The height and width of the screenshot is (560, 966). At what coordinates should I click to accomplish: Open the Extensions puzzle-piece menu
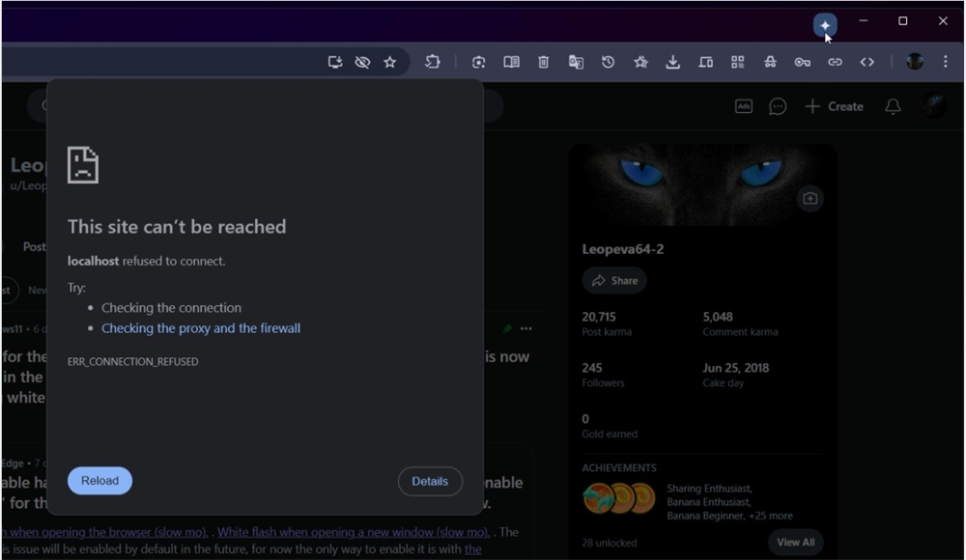coord(433,62)
